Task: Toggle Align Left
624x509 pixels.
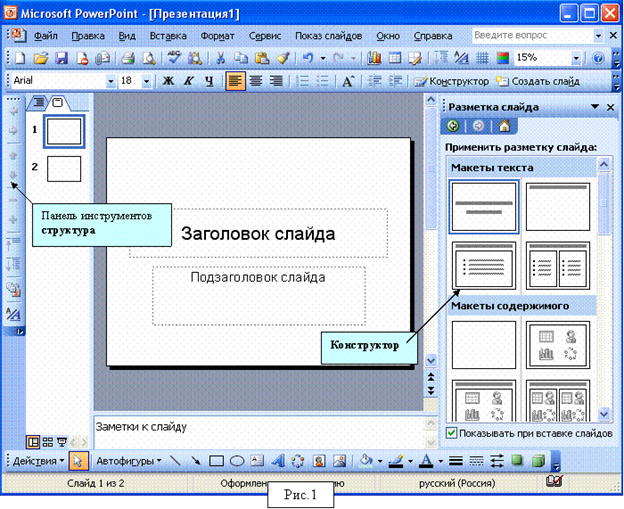Action: pos(235,81)
